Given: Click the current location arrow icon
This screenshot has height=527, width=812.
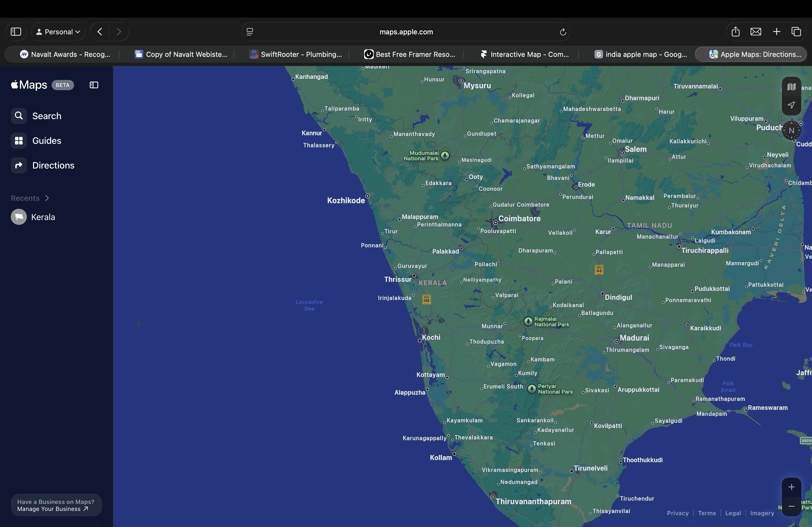Looking at the screenshot, I should point(791,105).
